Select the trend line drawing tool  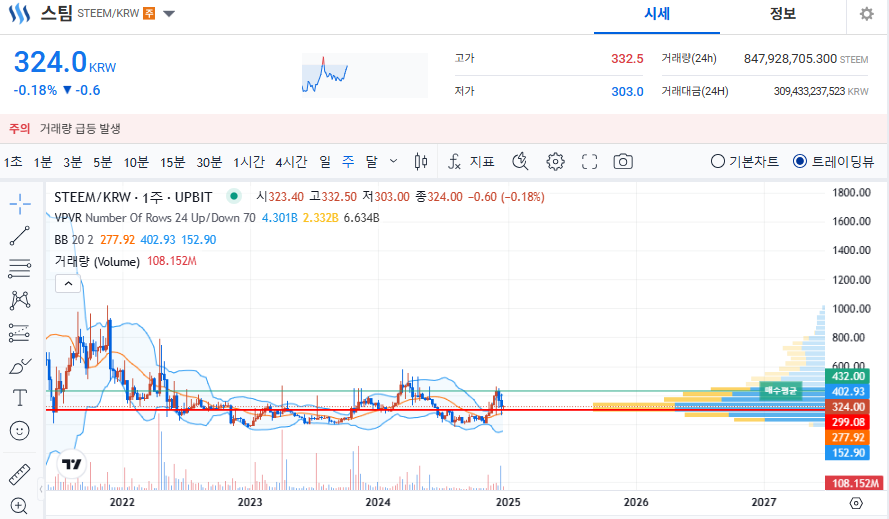point(20,236)
